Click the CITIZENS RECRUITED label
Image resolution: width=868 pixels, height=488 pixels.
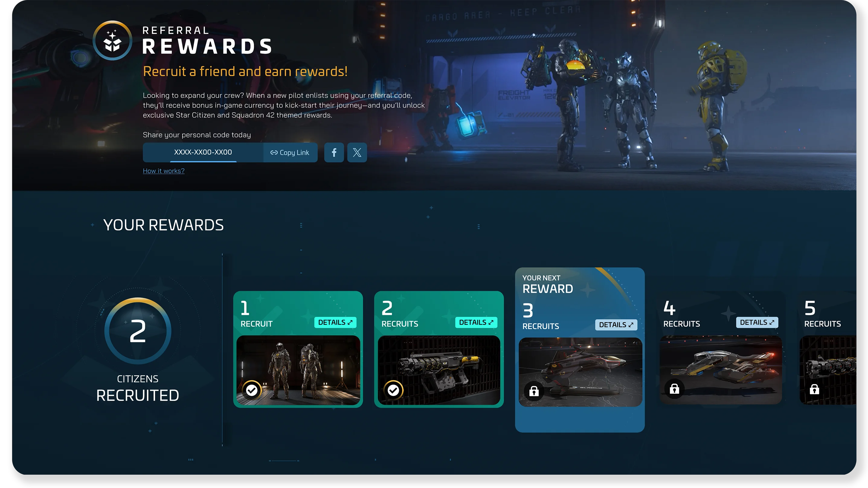click(137, 388)
